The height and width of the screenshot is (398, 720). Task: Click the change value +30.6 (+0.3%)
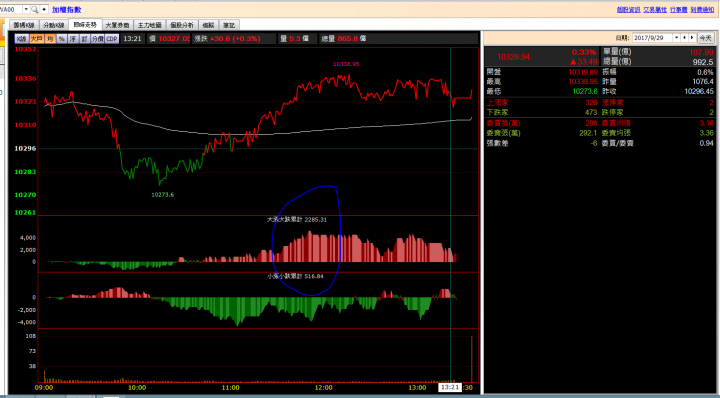click(x=235, y=39)
